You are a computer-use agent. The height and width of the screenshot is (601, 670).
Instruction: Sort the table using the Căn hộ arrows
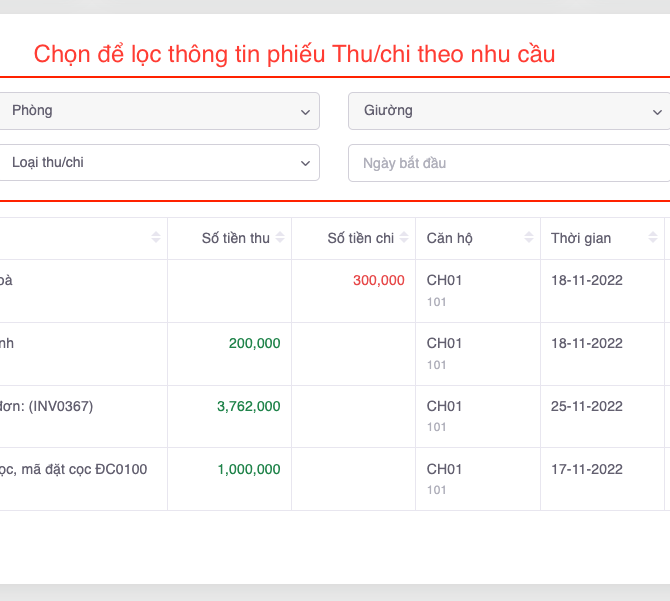click(x=528, y=238)
